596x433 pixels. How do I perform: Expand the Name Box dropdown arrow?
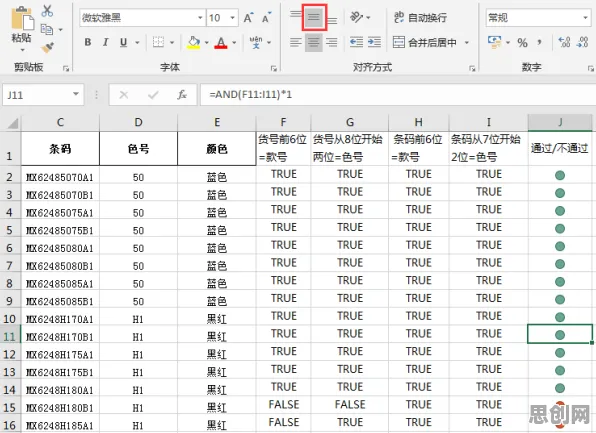[x=76, y=94]
